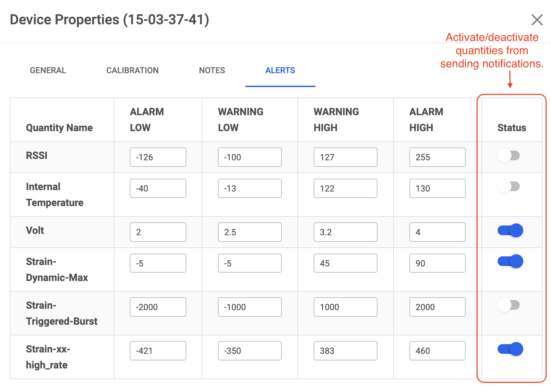This screenshot has width=551, height=392.
Task: Click RSSI Alarm High input box
Action: tap(437, 157)
